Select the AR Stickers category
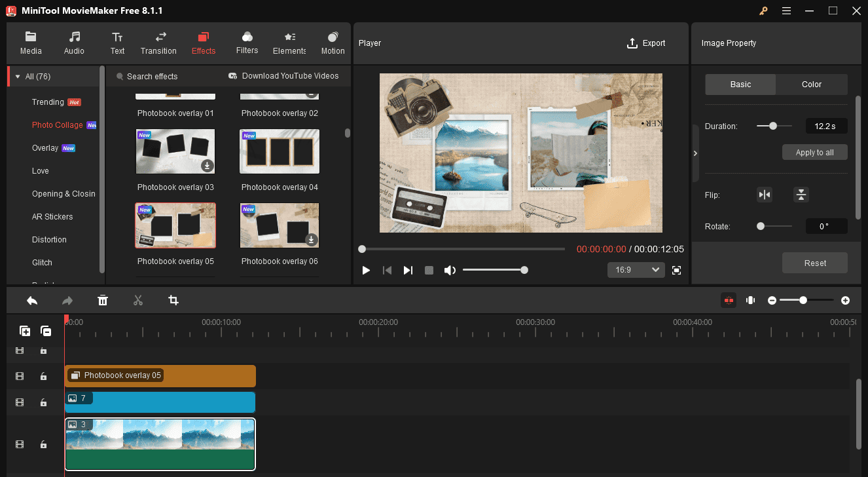 coord(52,217)
